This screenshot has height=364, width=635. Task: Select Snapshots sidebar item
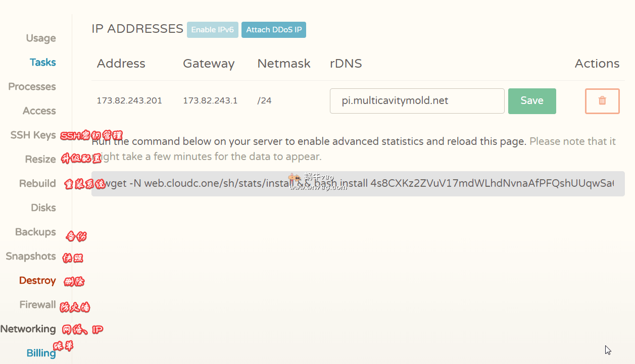(30, 256)
